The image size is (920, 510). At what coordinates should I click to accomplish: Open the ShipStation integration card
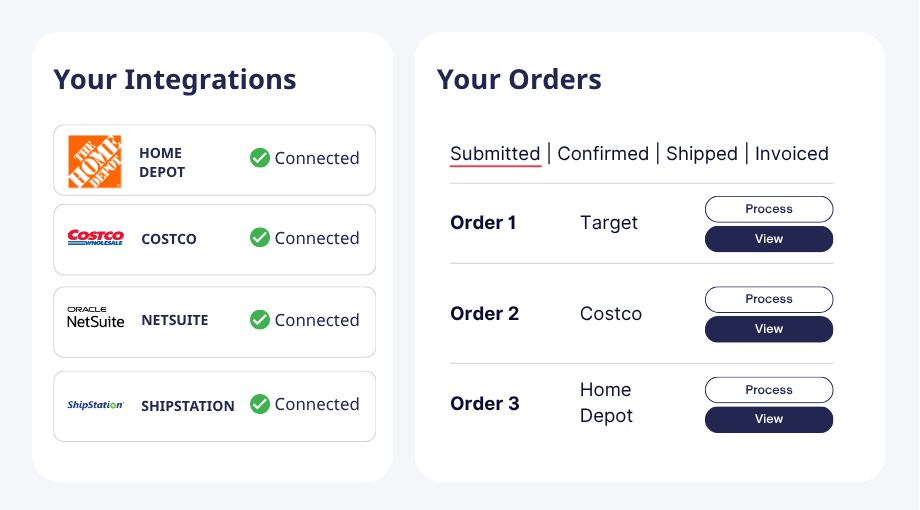point(215,406)
